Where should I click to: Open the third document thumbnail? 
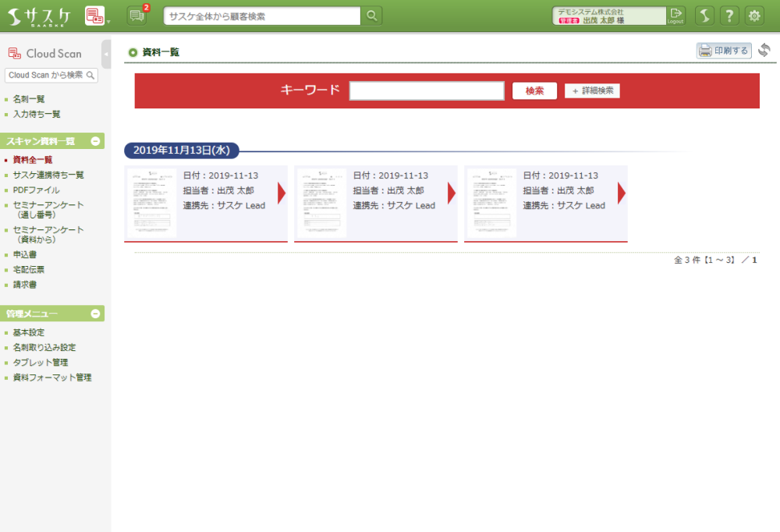tap(492, 203)
